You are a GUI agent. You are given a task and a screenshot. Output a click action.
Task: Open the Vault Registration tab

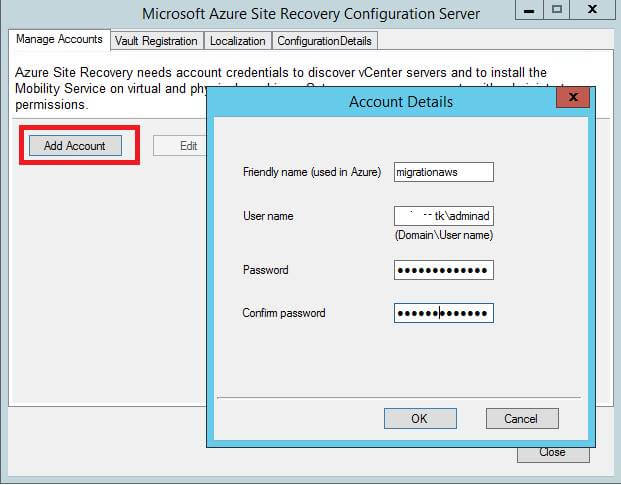[x=156, y=41]
